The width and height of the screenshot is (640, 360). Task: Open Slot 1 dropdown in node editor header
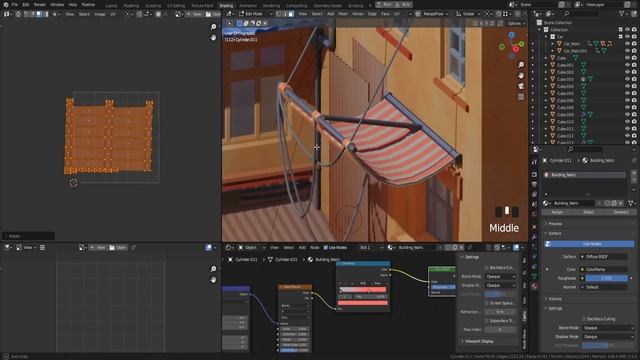pos(371,247)
